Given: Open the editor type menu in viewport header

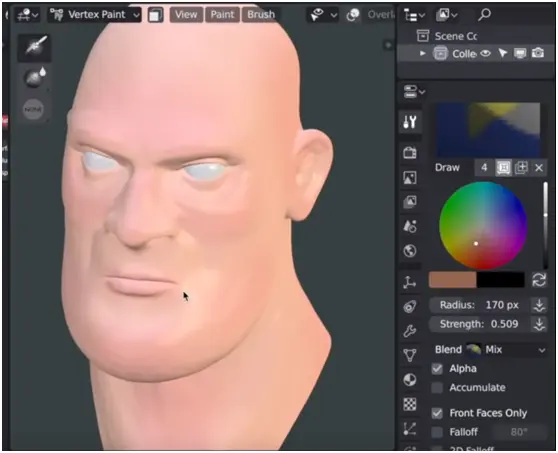Looking at the screenshot, I should 28,15.
